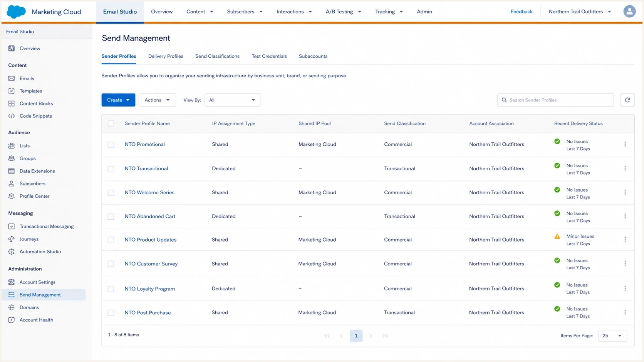Check the NTO Welcome Series checkbox
This screenshot has width=644, height=362.
tap(111, 193)
